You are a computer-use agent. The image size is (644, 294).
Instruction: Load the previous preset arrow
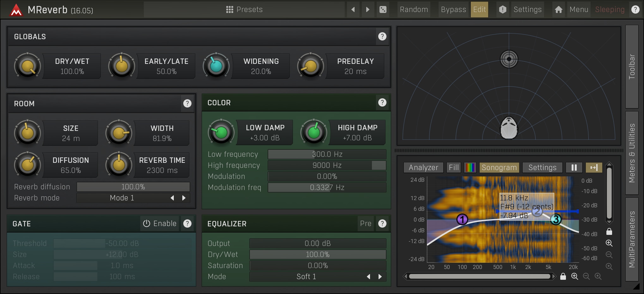353,9
